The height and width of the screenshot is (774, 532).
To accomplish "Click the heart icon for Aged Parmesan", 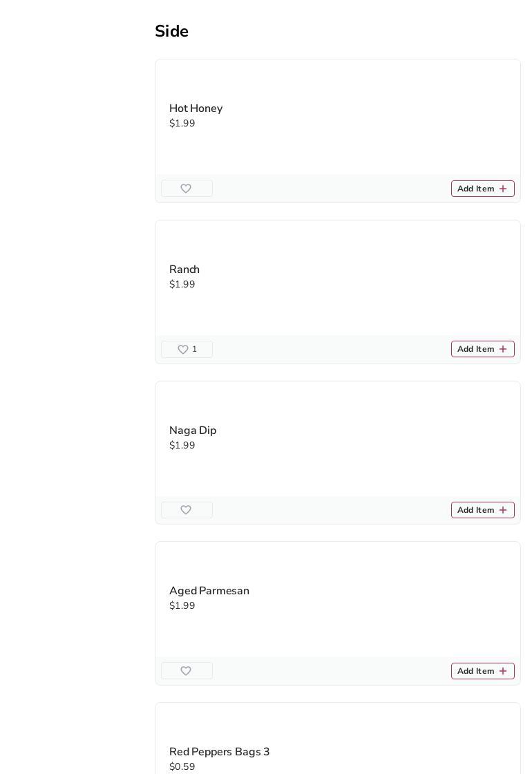I will tap(186, 671).
